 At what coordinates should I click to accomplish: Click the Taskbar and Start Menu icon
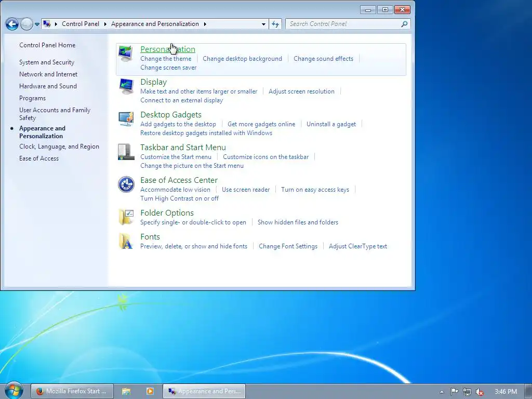click(126, 152)
